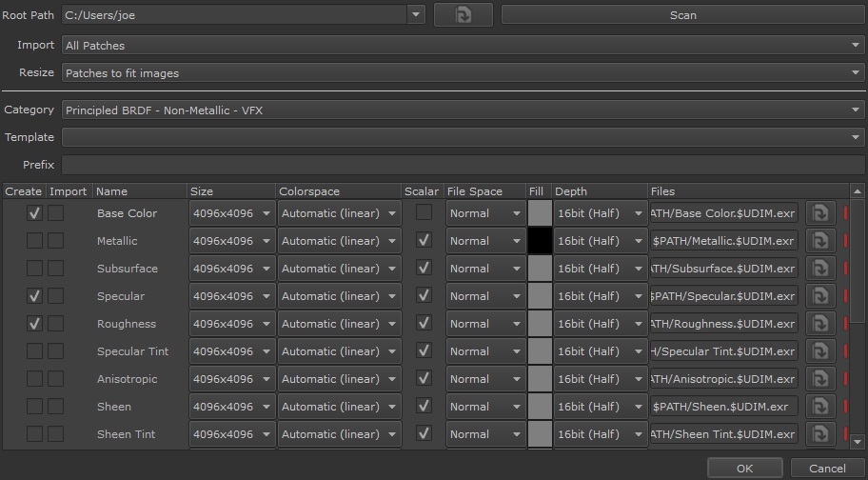Open the Category dropdown
Image resolution: width=868 pixels, height=480 pixels.
(463, 110)
